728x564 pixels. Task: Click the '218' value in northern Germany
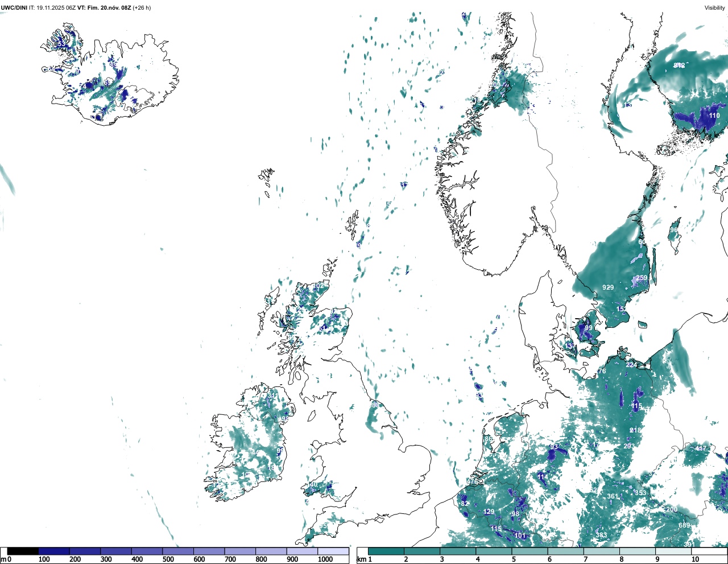(x=636, y=430)
